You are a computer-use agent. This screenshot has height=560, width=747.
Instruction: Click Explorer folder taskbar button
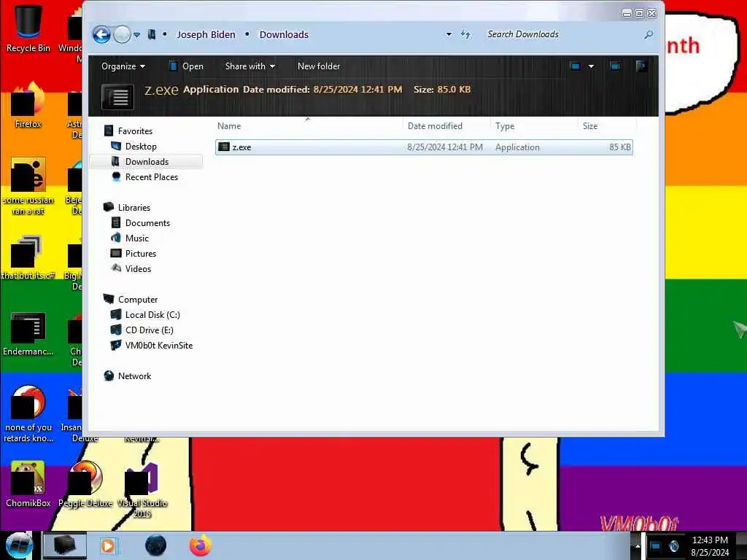click(65, 545)
